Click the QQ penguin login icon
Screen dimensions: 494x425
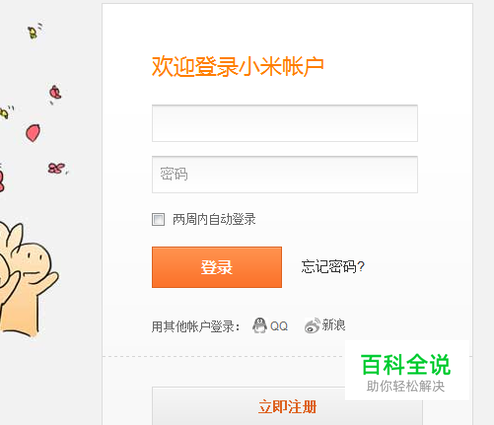(259, 325)
